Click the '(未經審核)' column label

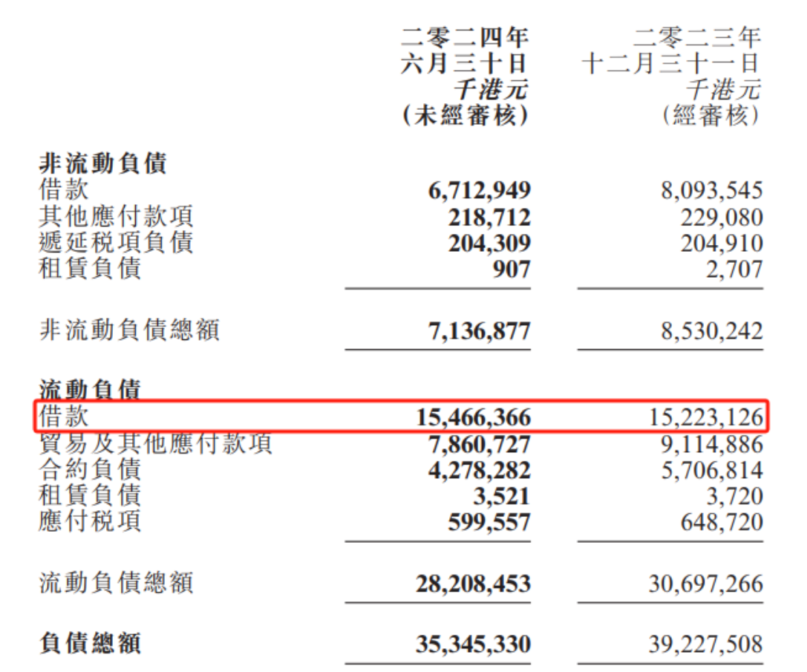pyautogui.click(x=465, y=115)
